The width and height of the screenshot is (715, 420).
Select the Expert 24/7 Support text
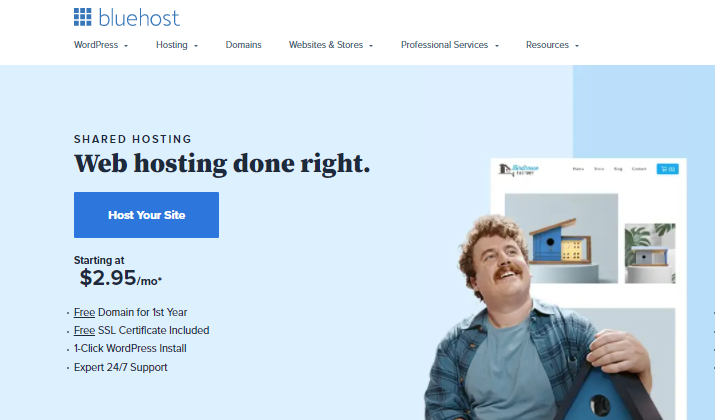pos(120,367)
